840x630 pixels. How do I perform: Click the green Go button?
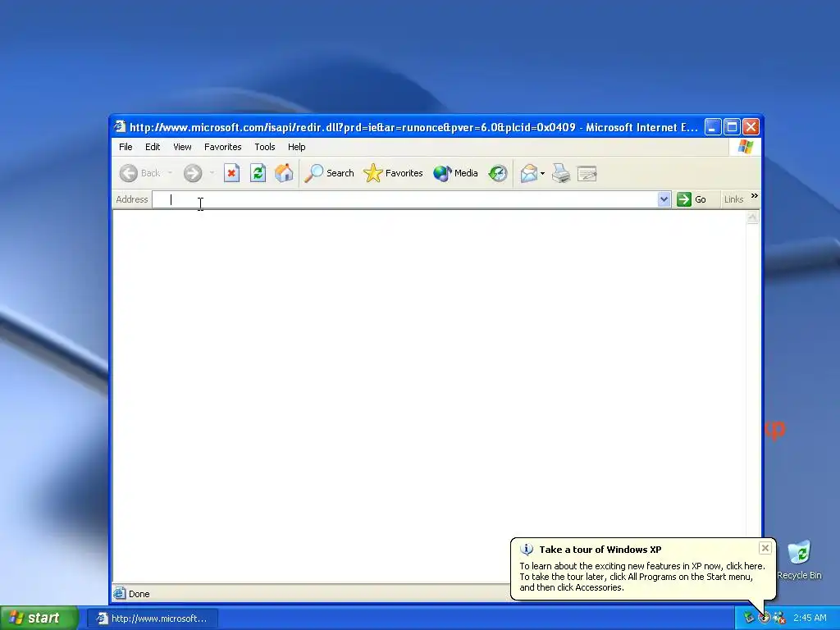coord(692,199)
